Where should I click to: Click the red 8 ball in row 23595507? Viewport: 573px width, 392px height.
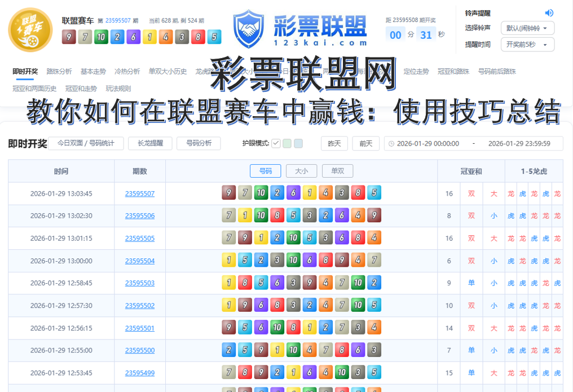tap(358, 193)
